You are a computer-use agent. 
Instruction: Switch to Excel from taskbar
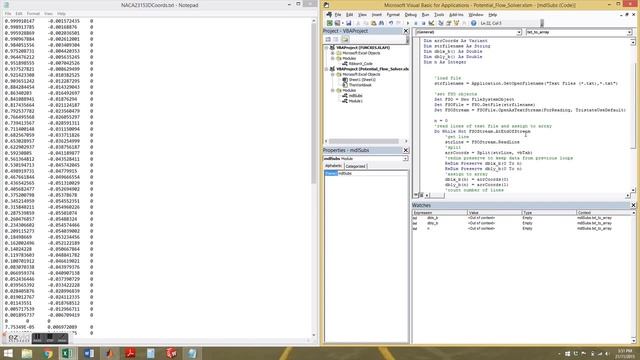pyautogui.click(x=67, y=353)
